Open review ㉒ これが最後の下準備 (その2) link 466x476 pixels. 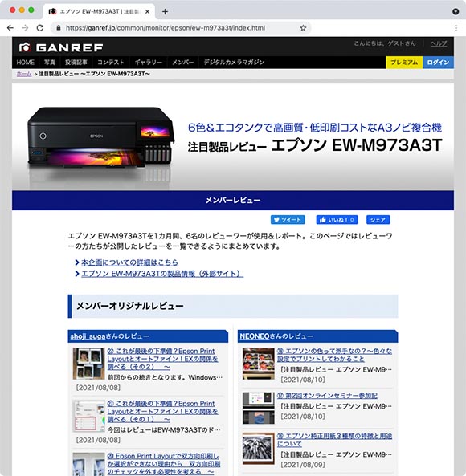162,359
